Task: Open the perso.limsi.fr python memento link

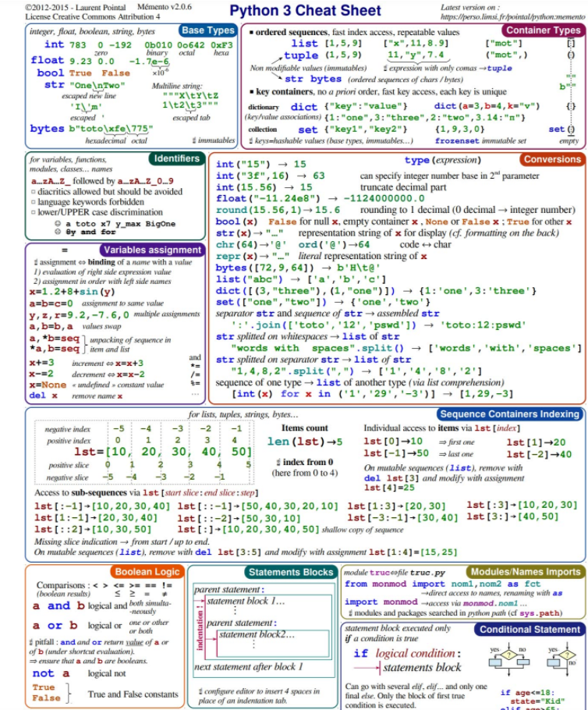Action: (x=513, y=16)
